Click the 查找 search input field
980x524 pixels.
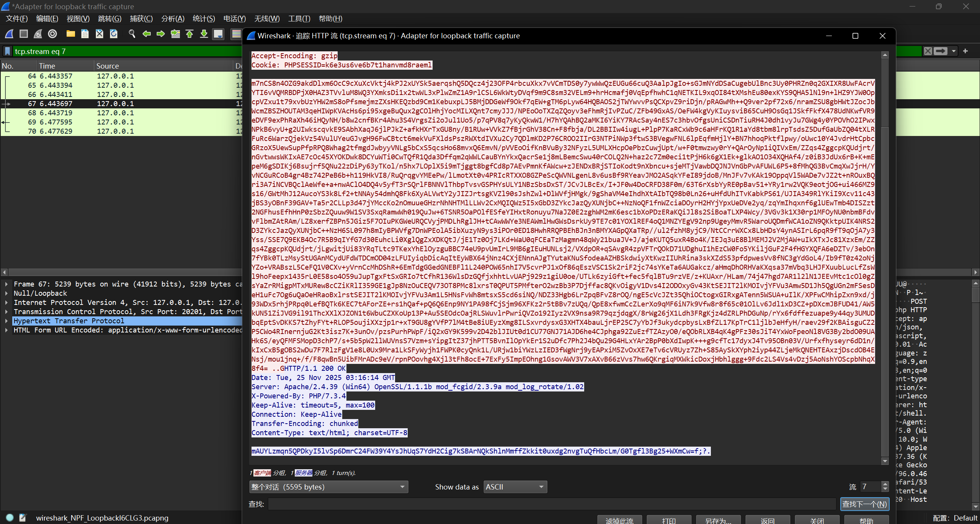[x=551, y=504]
